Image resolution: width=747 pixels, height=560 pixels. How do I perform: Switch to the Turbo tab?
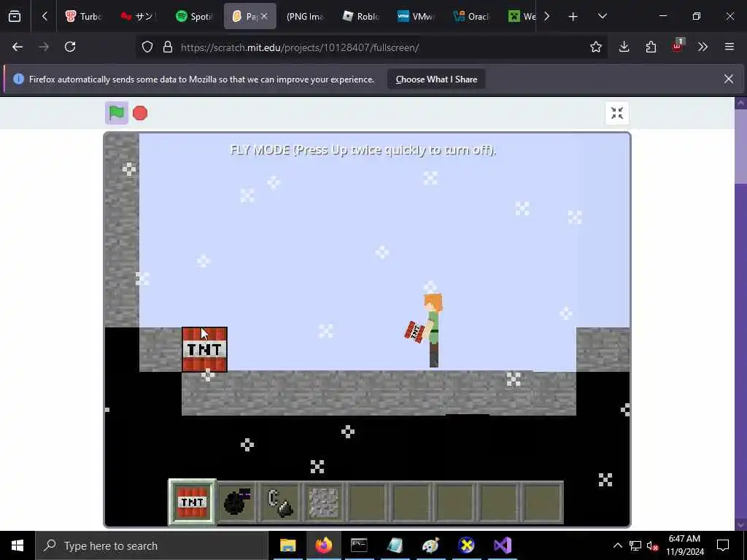click(x=83, y=16)
